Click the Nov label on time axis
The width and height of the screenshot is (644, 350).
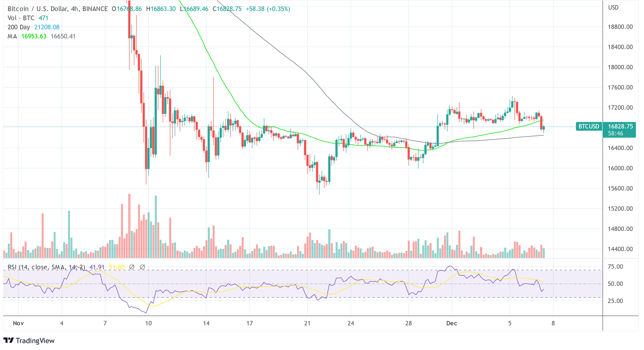18,324
